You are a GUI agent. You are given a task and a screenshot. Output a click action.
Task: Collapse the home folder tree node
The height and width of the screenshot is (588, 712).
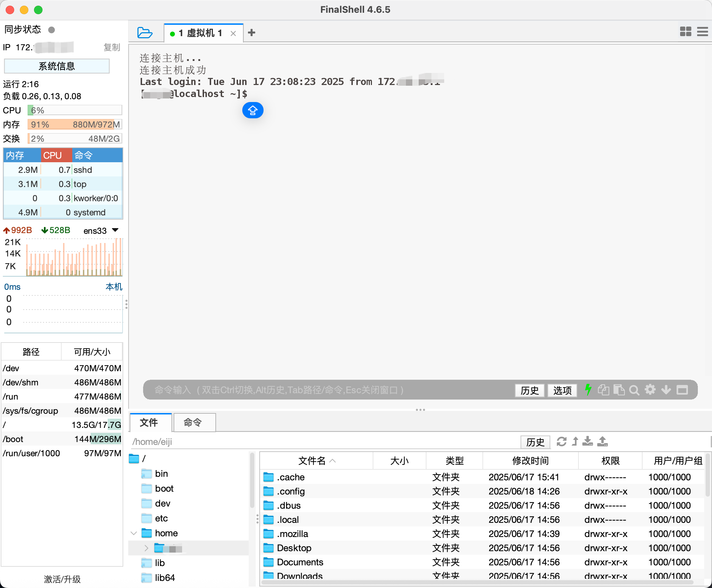(134, 533)
